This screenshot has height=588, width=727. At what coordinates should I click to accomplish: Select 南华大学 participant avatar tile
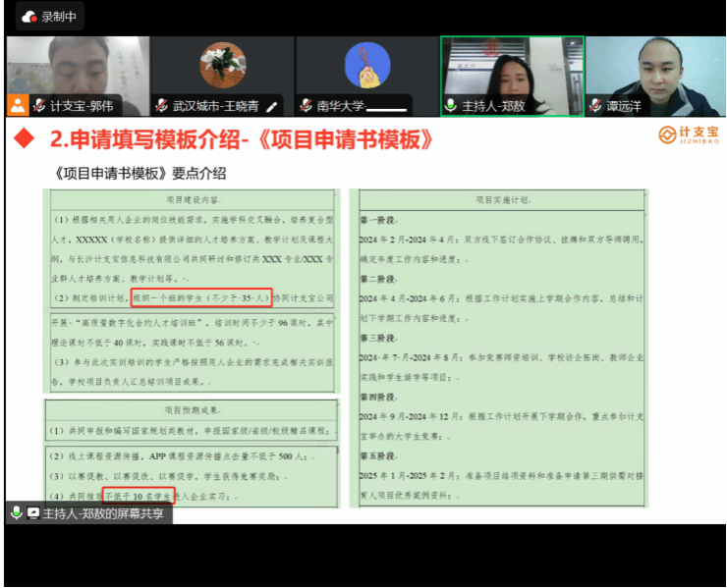pyautogui.click(x=367, y=67)
